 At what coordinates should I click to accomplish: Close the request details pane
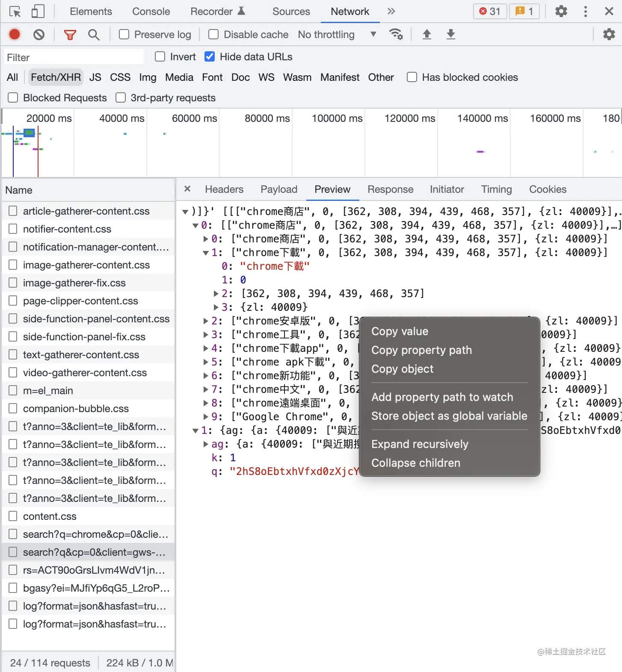click(x=187, y=189)
